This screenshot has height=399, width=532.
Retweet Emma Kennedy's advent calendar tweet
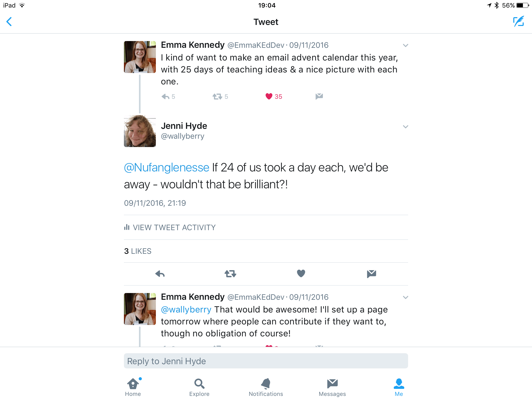(x=217, y=97)
